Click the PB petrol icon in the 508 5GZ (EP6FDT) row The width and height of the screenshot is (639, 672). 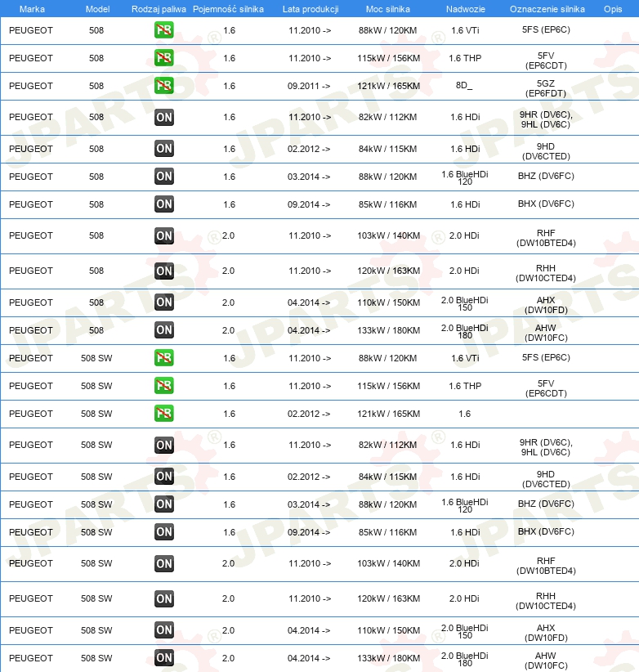click(x=164, y=86)
